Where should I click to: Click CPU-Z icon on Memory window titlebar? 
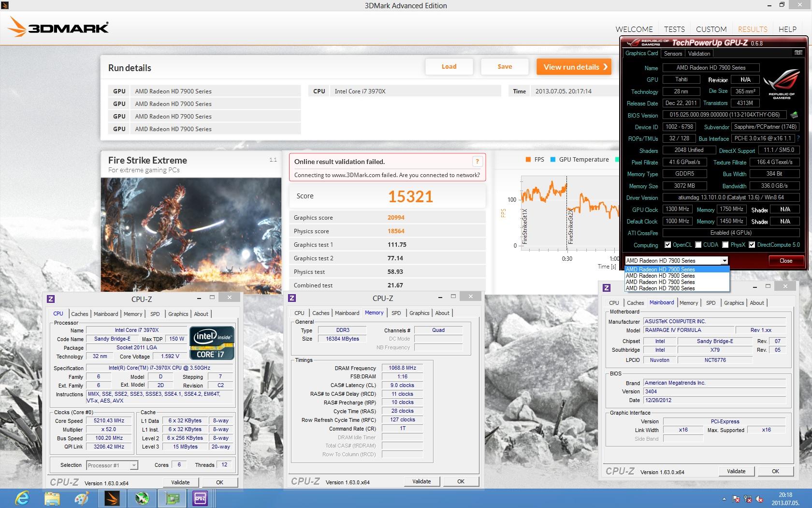(292, 298)
